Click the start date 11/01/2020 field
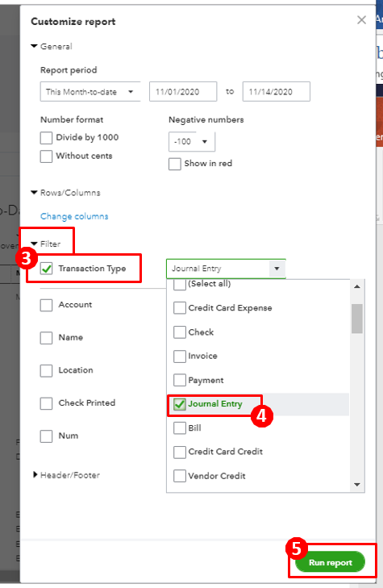This screenshot has height=588, width=383. 183,91
